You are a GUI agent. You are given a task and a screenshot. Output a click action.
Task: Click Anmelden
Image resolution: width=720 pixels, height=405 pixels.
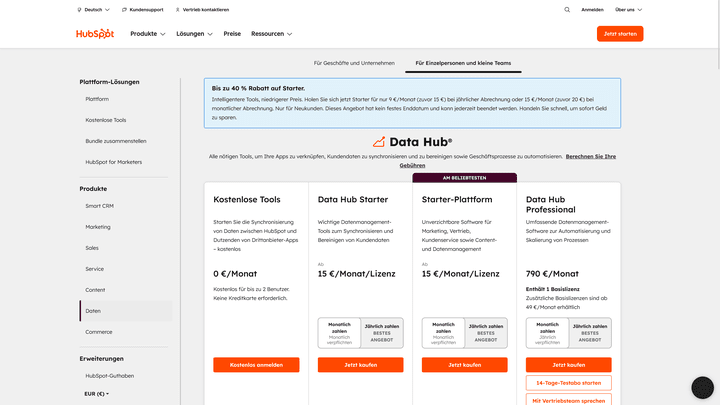coord(592,10)
